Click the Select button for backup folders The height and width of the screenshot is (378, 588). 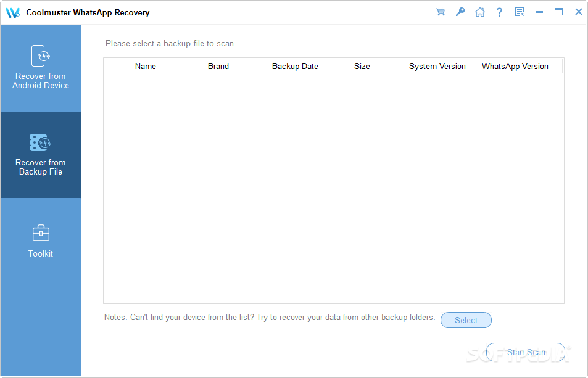[x=466, y=320]
